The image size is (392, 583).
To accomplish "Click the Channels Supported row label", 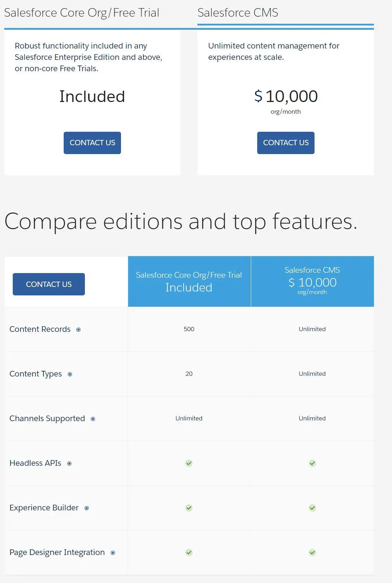I will [x=47, y=419].
